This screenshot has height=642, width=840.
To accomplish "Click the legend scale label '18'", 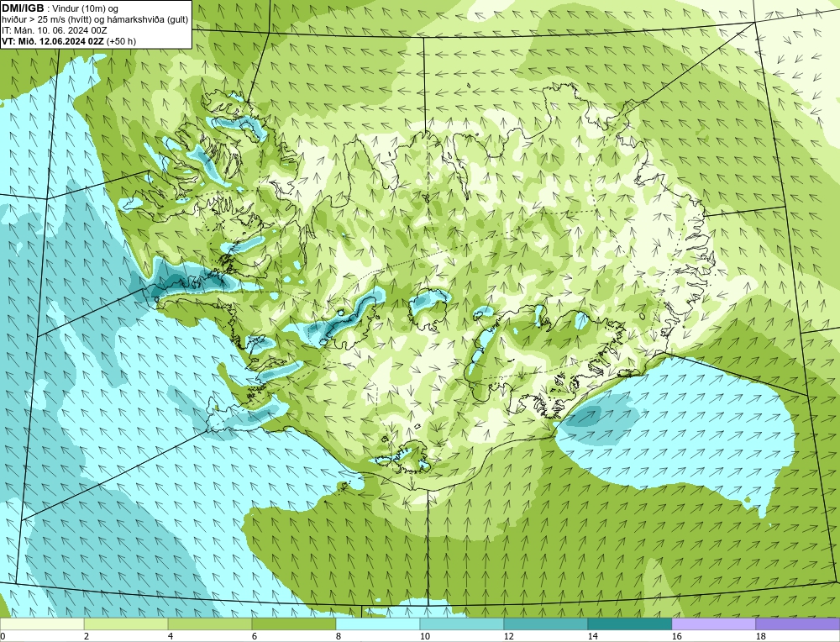I will click(760, 636).
